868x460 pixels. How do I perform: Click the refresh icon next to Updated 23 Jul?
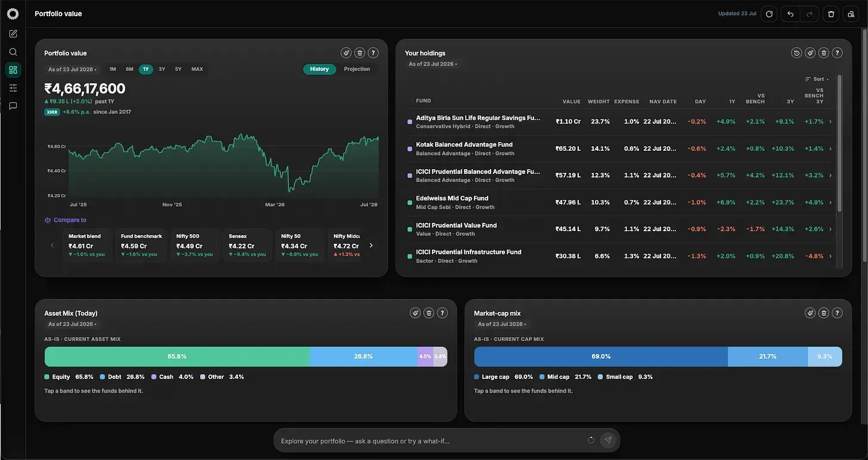769,14
